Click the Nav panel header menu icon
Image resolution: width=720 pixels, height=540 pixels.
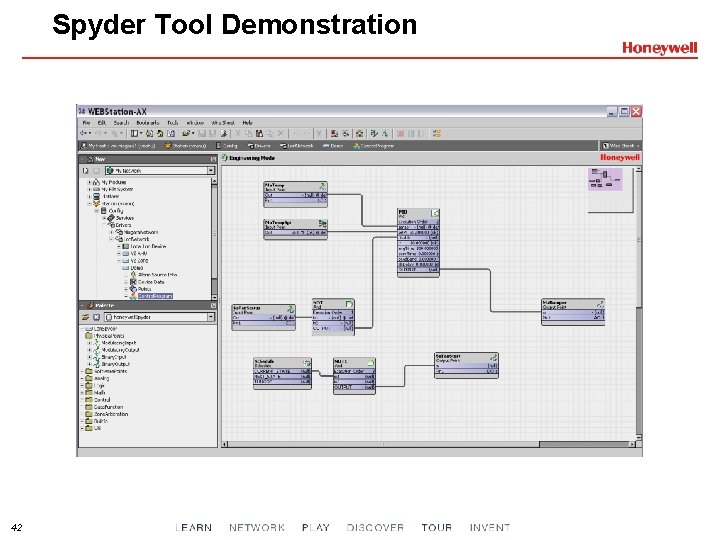click(213, 159)
